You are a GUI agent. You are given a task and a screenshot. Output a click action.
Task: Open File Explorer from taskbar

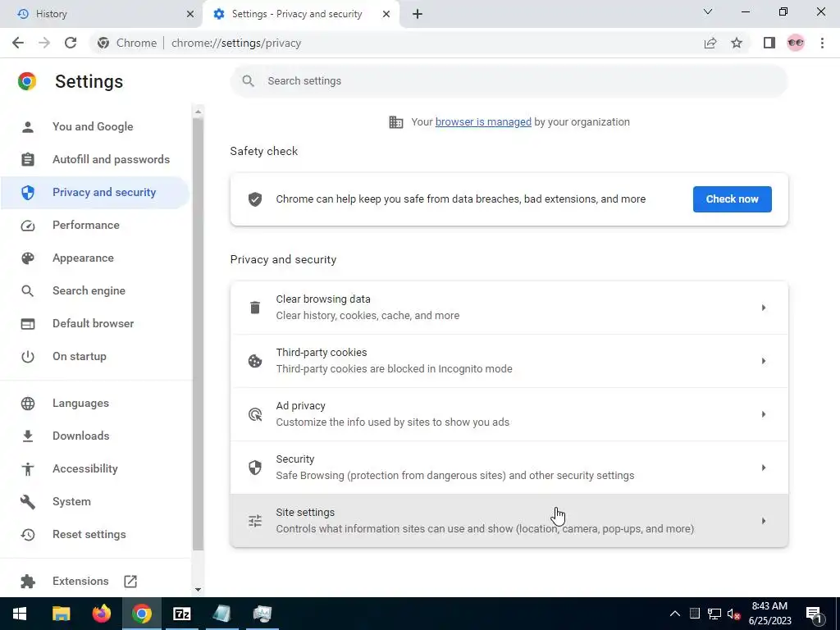click(x=61, y=614)
